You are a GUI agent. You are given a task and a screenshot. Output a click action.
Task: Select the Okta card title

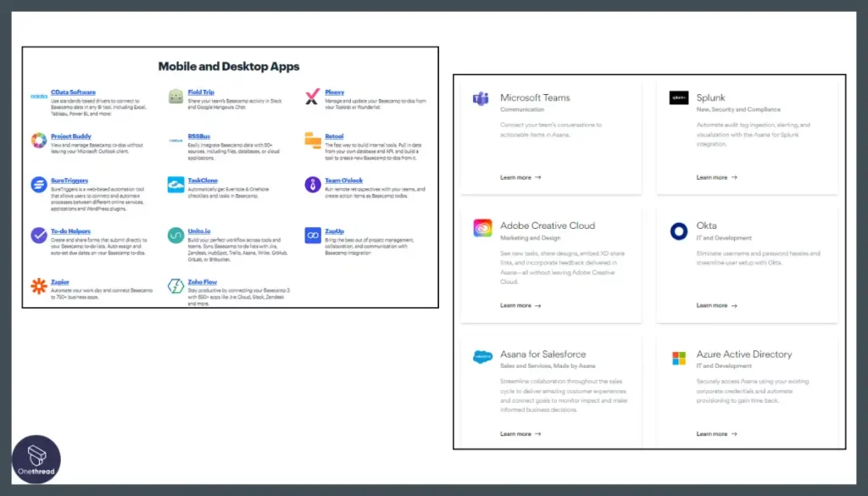coord(706,226)
